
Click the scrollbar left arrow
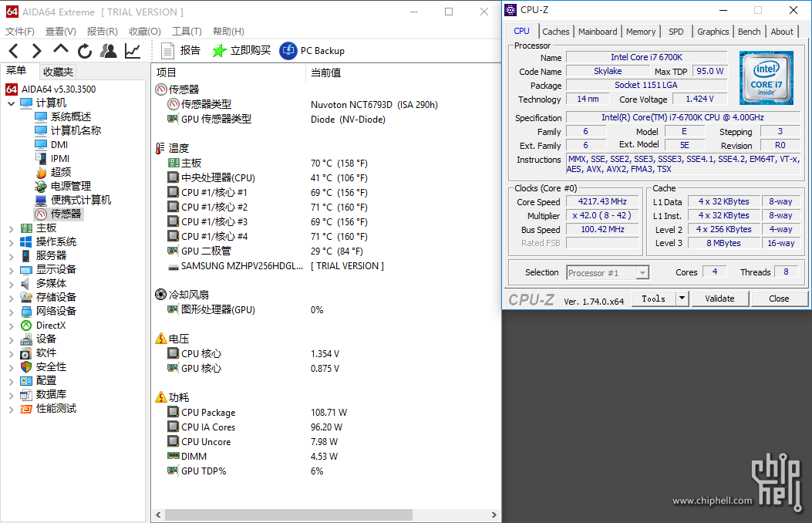pyautogui.click(x=158, y=515)
